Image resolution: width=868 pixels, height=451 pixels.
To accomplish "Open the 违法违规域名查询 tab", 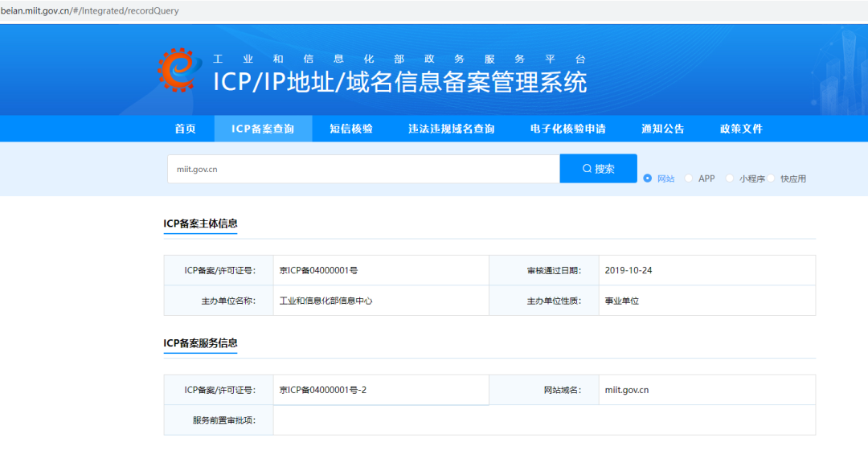I will (x=451, y=129).
